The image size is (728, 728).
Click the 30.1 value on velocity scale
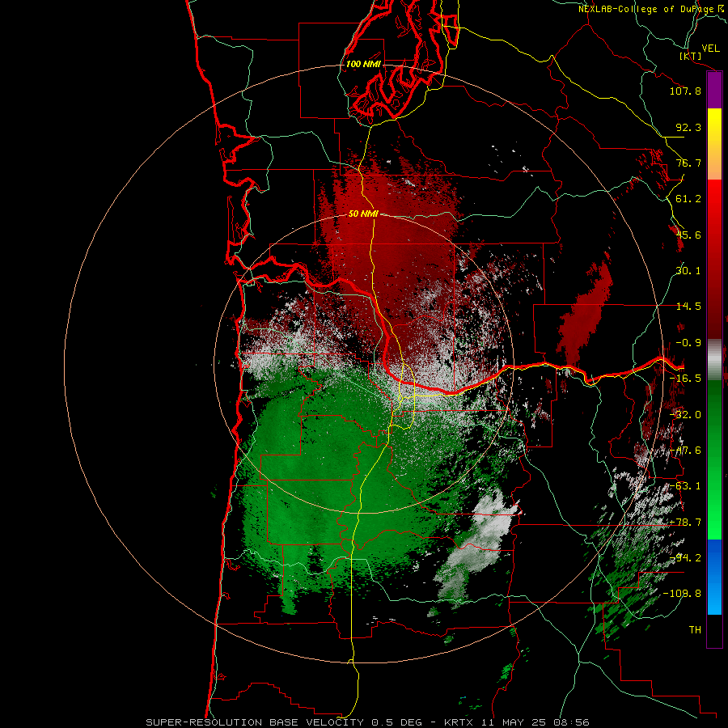point(688,271)
